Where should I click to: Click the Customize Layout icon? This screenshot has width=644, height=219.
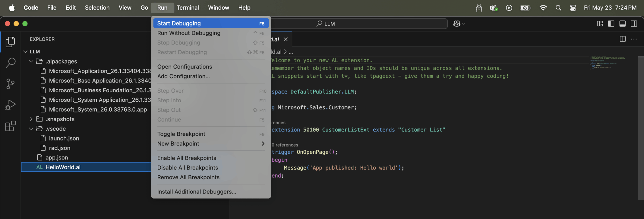coord(600,24)
